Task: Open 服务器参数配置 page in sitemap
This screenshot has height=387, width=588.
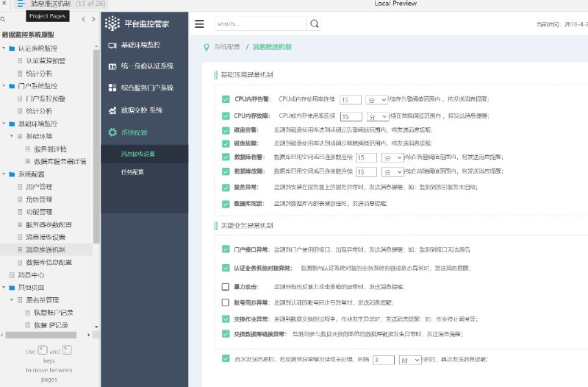Action: point(49,225)
